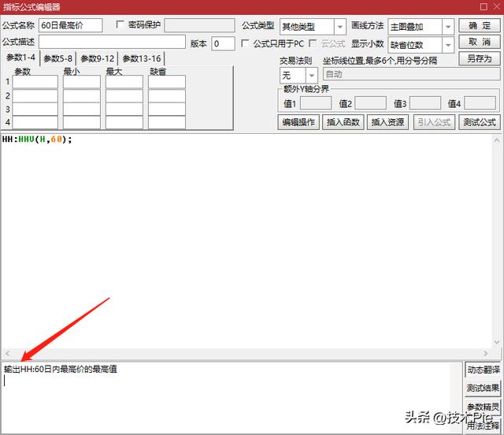The width and height of the screenshot is (504, 435).
Task: Open the 参数13-16 tab
Action: [x=142, y=59]
